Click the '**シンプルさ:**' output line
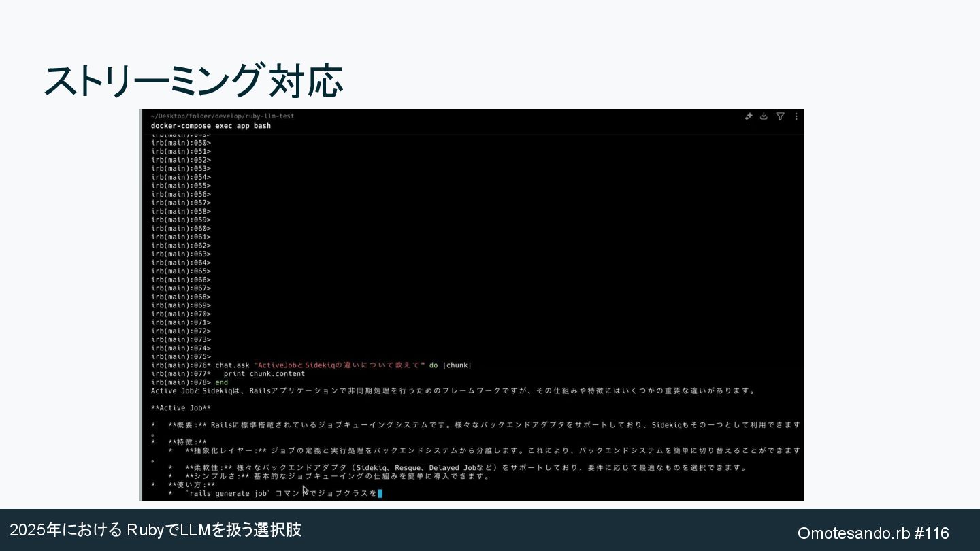The image size is (980, 551). point(329,476)
